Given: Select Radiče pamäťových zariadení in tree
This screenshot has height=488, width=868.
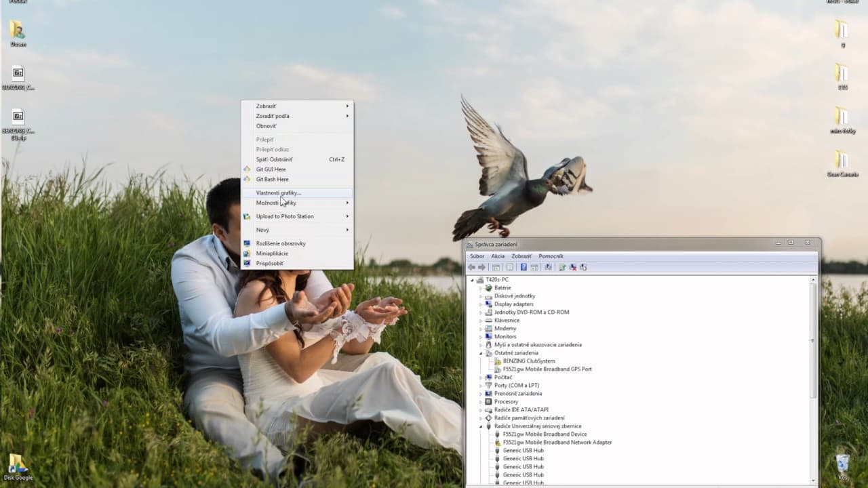Looking at the screenshot, I should click(529, 418).
